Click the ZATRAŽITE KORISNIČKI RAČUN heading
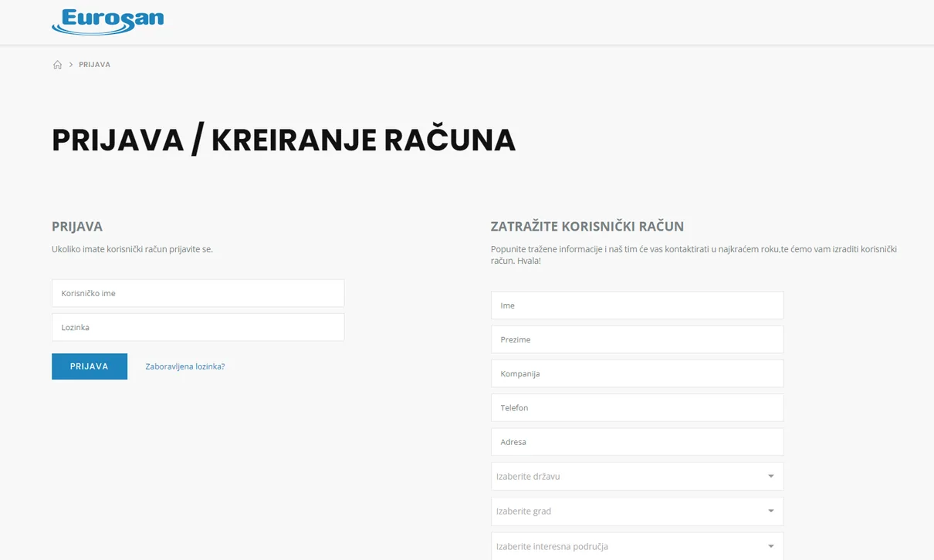 (587, 227)
